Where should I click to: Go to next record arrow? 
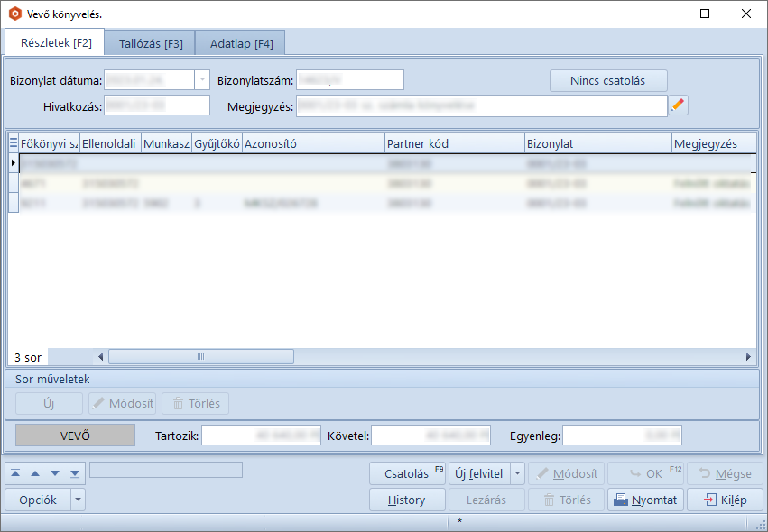[55, 472]
